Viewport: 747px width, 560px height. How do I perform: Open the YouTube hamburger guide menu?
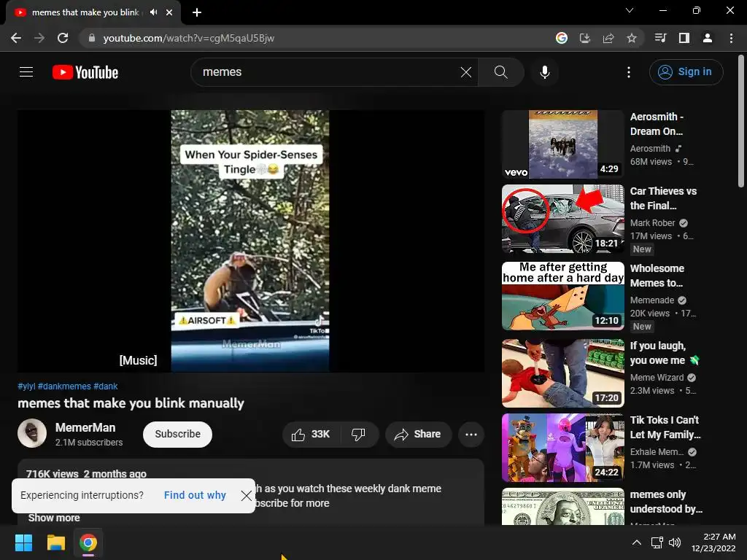(x=26, y=72)
